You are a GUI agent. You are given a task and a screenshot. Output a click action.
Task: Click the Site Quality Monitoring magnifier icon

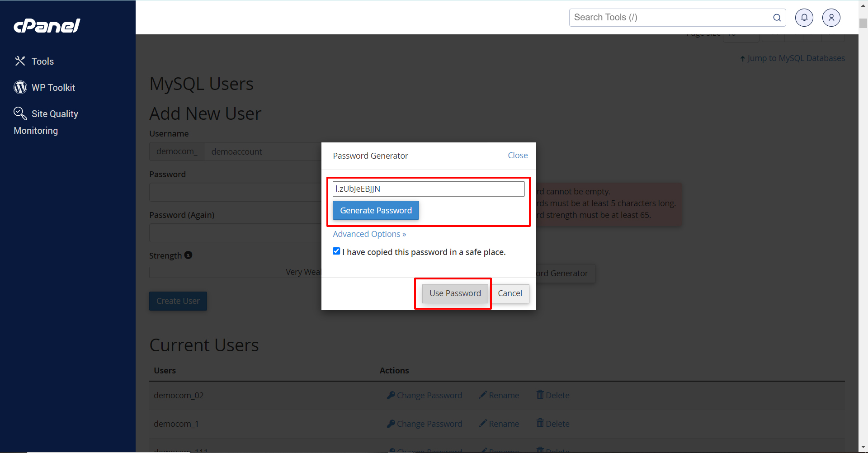pos(20,113)
